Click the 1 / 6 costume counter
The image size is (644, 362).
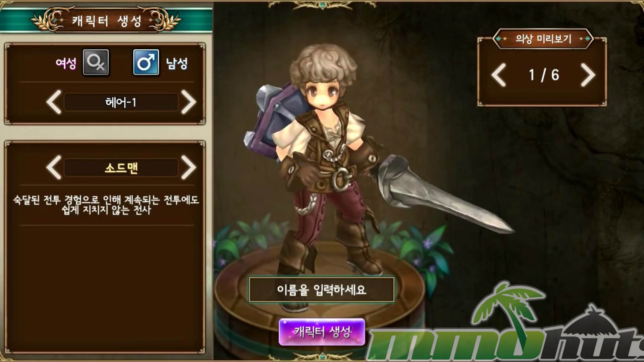pos(544,75)
